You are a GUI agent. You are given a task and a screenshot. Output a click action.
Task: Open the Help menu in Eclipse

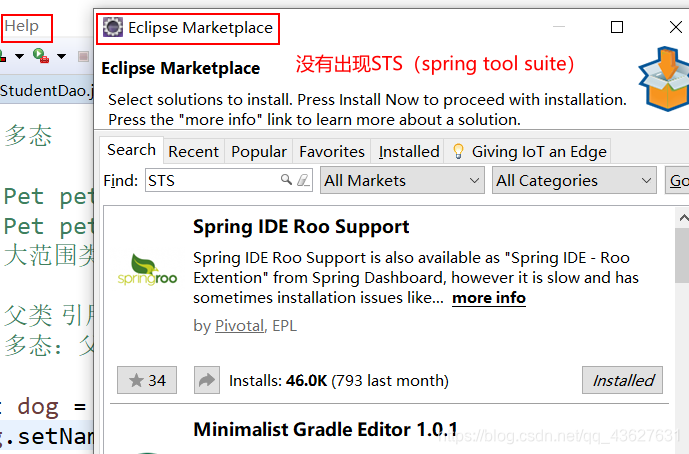click(22, 26)
